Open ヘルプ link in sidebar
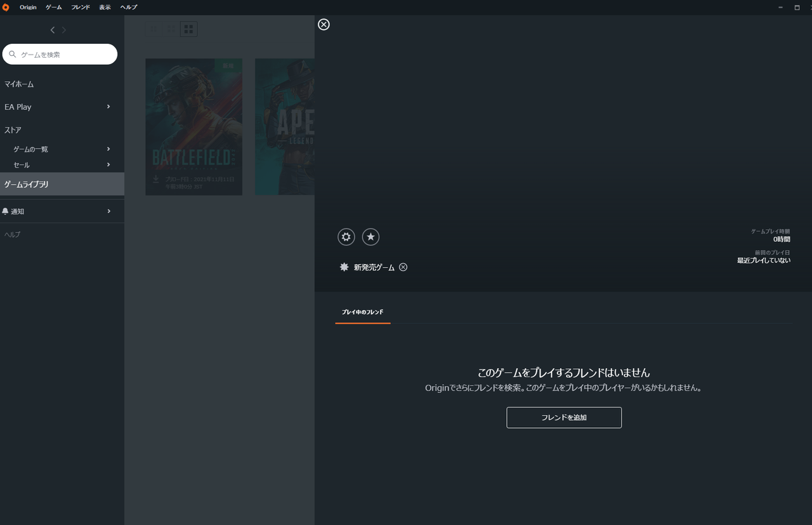 click(x=13, y=234)
